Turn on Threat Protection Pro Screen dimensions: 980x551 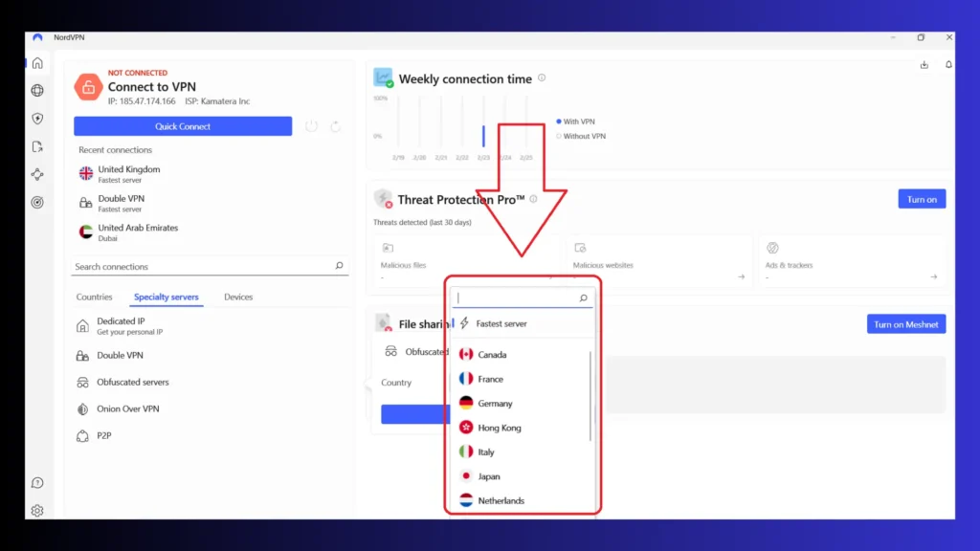tap(922, 199)
